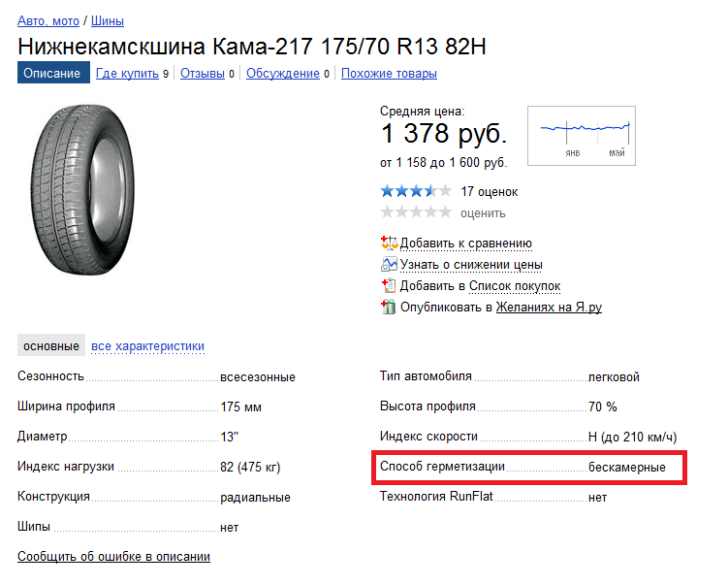Click the wishlist gift icon

click(x=389, y=308)
